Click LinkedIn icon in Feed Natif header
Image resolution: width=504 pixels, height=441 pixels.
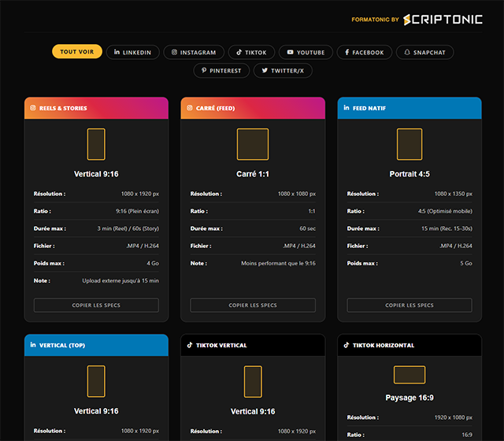347,108
